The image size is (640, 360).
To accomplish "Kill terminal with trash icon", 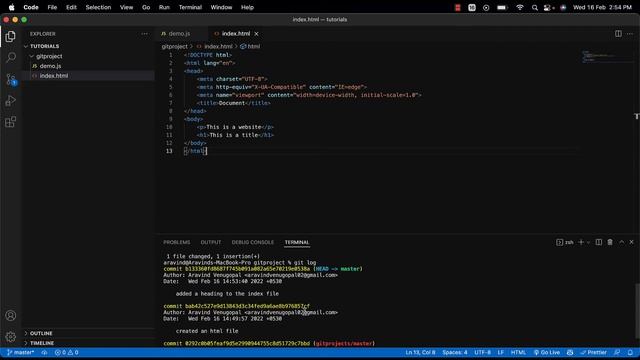I will (x=610, y=242).
